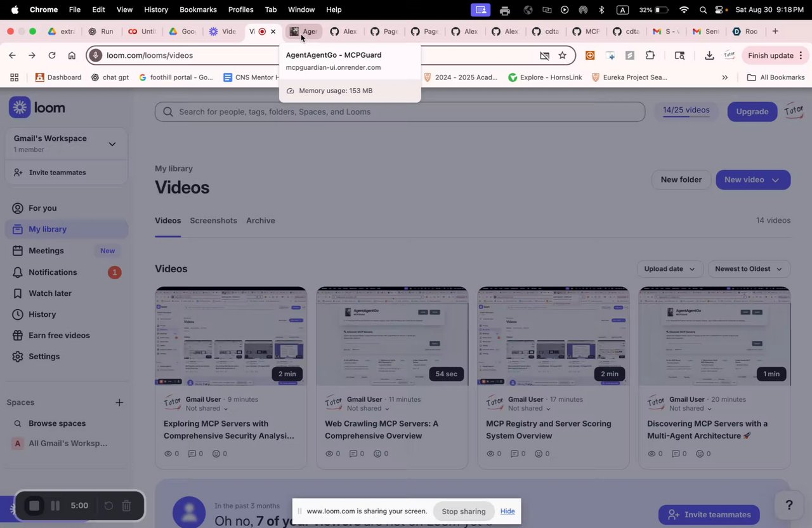Expand Not shared on Discovering MCP Servers
The height and width of the screenshot is (528, 812).
(x=690, y=409)
